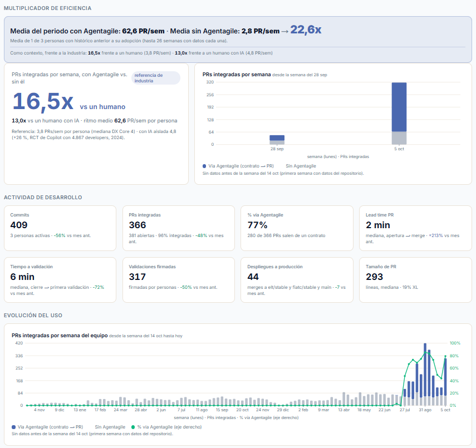
Task: Click last green line point at '5 oct' in team chart
Action: (x=445, y=356)
